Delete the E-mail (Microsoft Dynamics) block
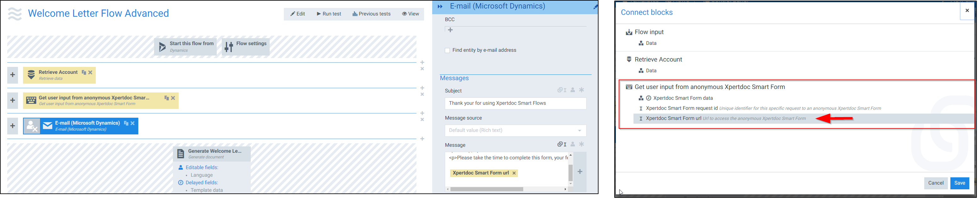Image resolution: width=980 pixels, height=201 pixels. [x=133, y=123]
